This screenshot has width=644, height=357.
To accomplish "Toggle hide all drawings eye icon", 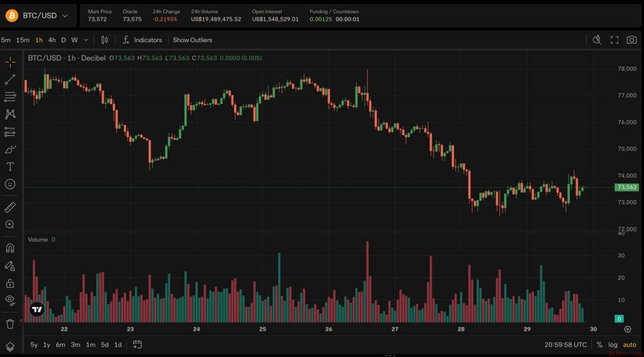I will 10,300.
